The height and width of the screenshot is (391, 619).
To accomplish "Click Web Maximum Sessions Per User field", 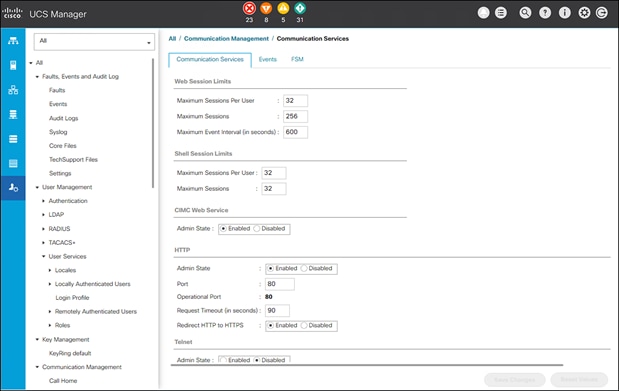I will pos(295,101).
